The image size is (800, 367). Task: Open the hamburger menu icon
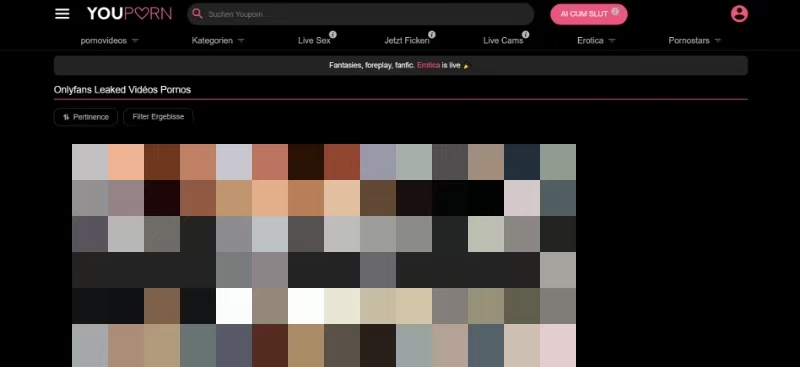click(62, 14)
